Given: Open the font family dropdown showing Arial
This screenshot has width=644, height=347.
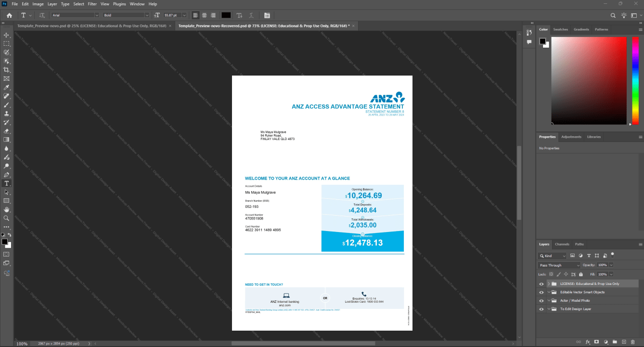Looking at the screenshot, I should [x=75, y=15].
